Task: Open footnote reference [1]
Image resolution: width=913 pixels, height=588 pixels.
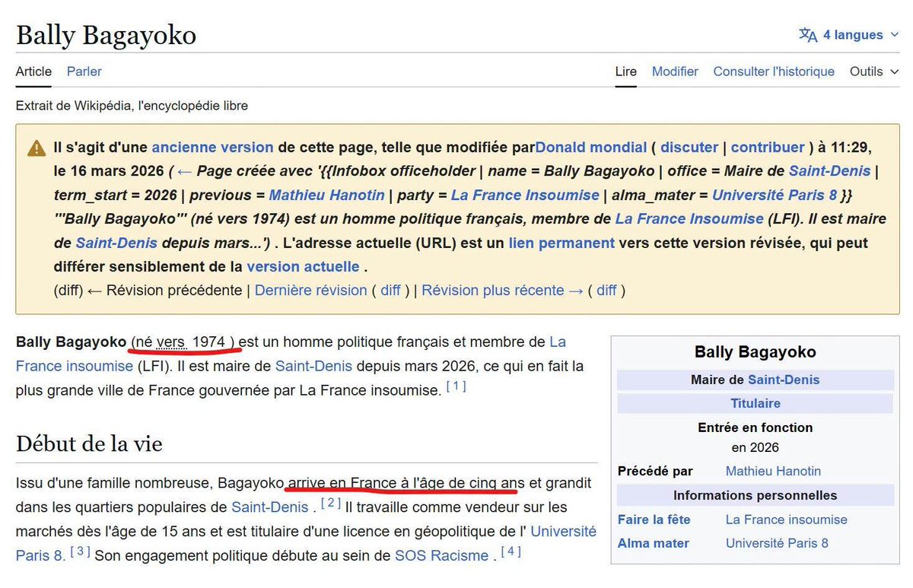Action: pos(456,386)
